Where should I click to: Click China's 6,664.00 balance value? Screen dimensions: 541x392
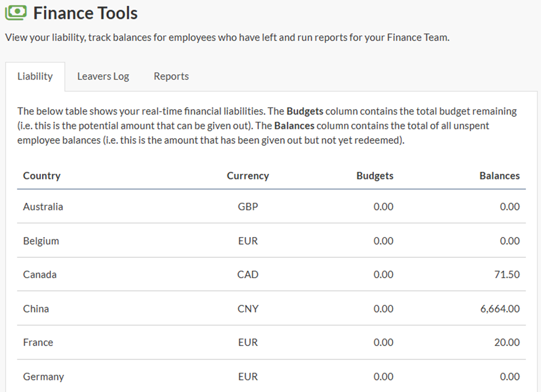(500, 309)
